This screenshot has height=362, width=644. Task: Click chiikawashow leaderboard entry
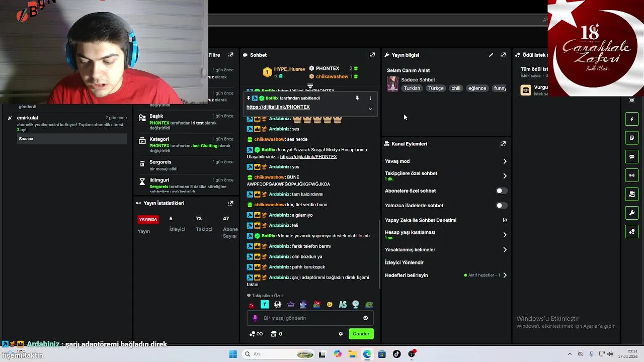[332, 76]
